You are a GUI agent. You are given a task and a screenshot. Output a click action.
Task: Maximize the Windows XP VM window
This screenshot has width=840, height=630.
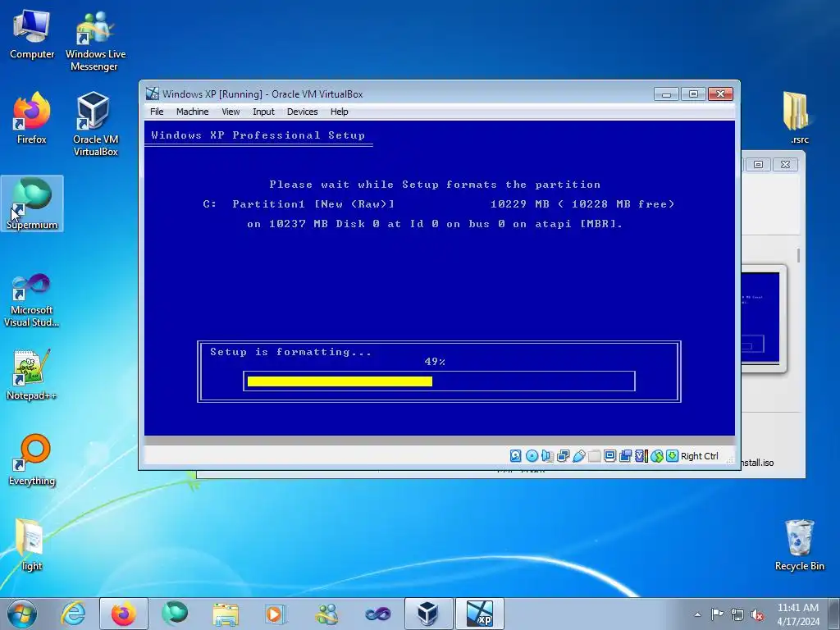pyautogui.click(x=693, y=94)
